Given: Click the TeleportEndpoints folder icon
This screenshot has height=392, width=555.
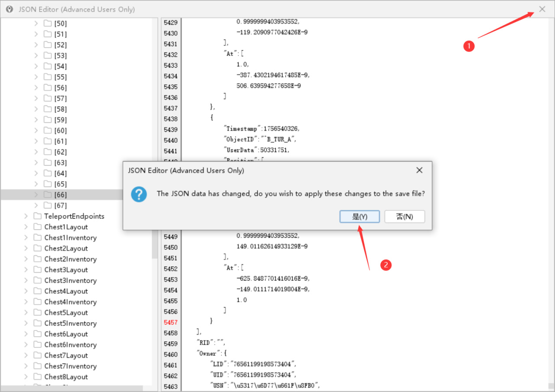Looking at the screenshot, I should pyautogui.click(x=37, y=216).
